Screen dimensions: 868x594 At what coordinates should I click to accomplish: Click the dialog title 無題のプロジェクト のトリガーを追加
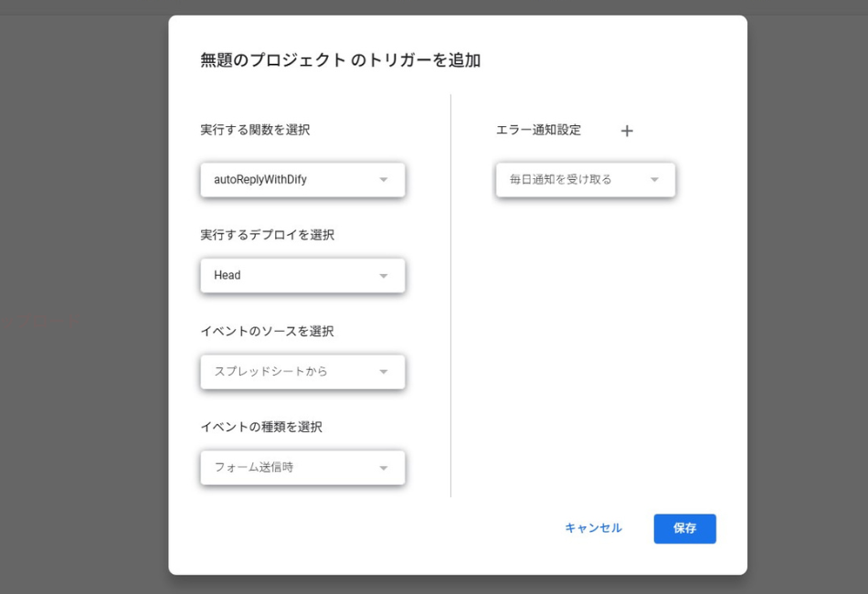(x=340, y=61)
